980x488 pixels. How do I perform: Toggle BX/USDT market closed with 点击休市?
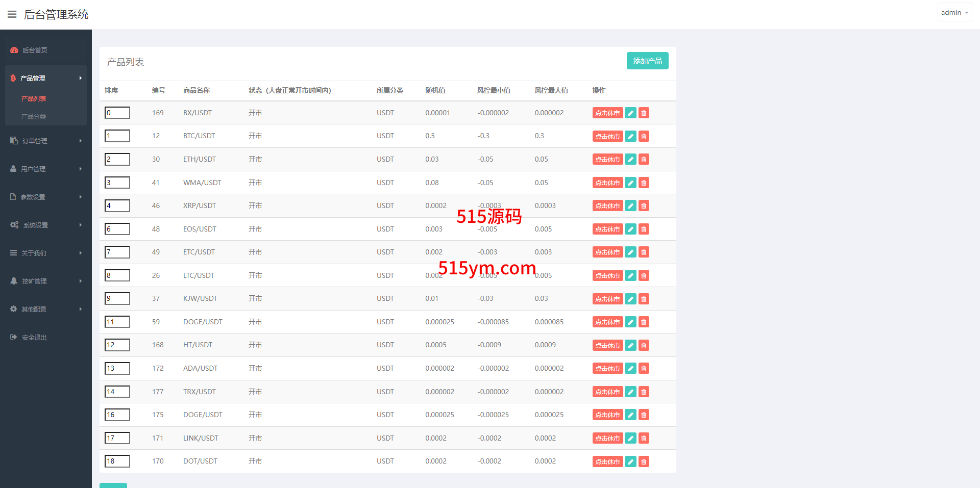click(607, 113)
